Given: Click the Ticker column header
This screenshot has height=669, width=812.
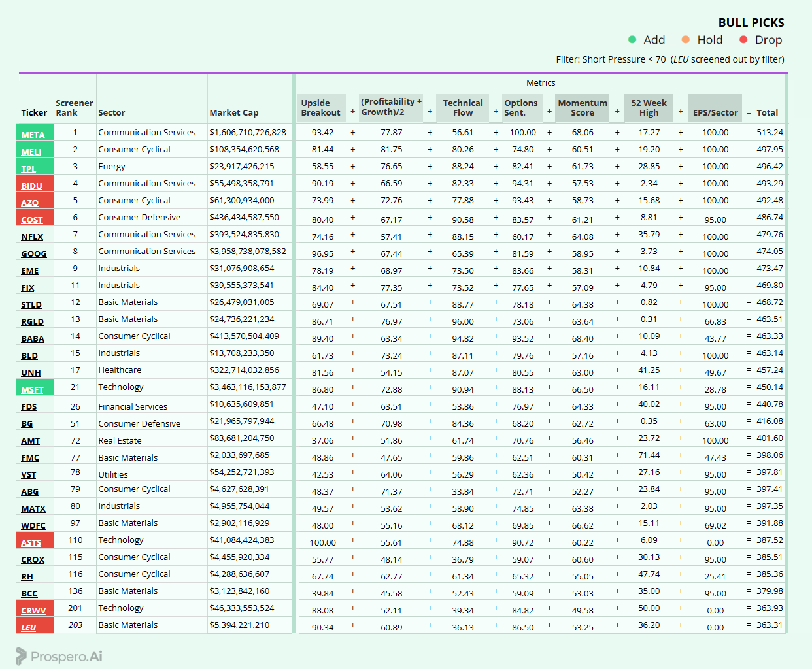Looking at the screenshot, I should [x=34, y=112].
